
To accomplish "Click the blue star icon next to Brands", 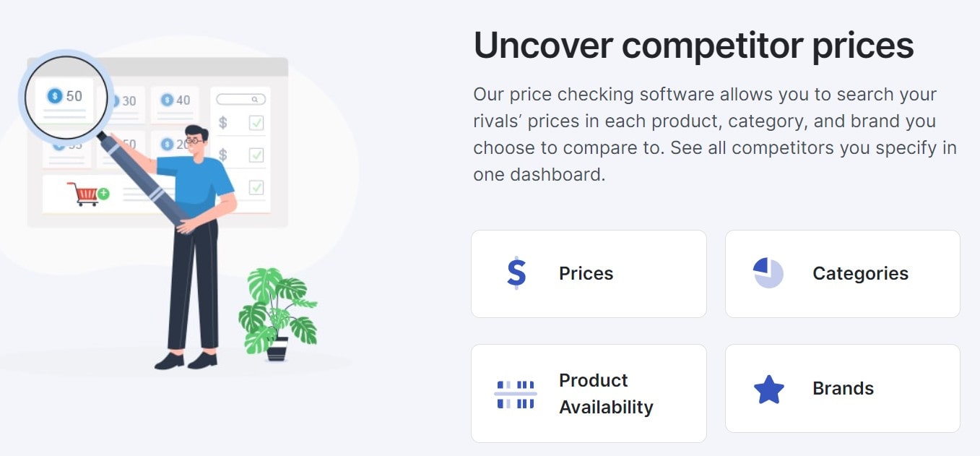I will tap(770, 388).
